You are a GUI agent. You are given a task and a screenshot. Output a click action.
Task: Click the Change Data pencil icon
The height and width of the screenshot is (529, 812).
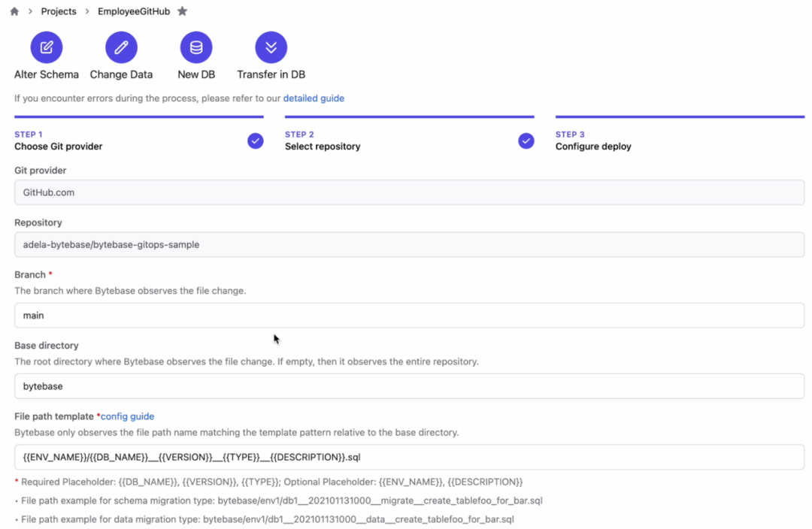click(121, 47)
